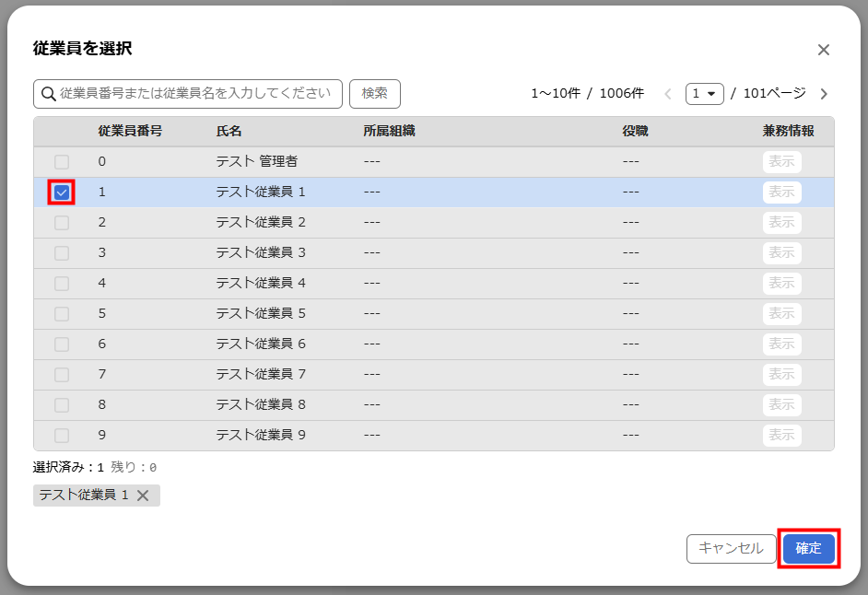Cancel with the キャンセル button

[x=731, y=548]
